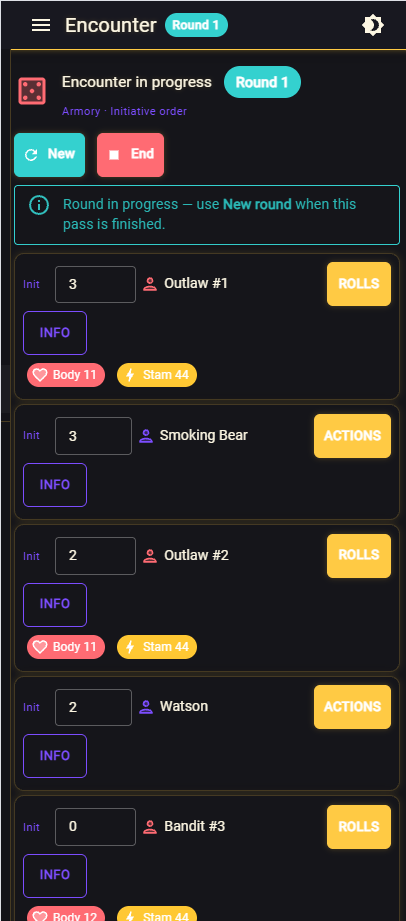406x921 pixels.
Task: Show INFO for Outlaw #2
Action: coord(55,604)
